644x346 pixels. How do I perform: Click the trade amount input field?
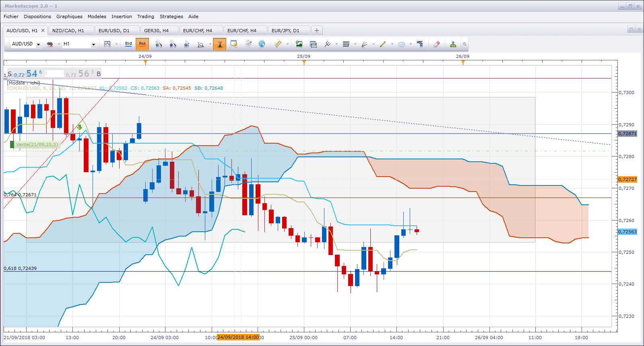[54, 74]
